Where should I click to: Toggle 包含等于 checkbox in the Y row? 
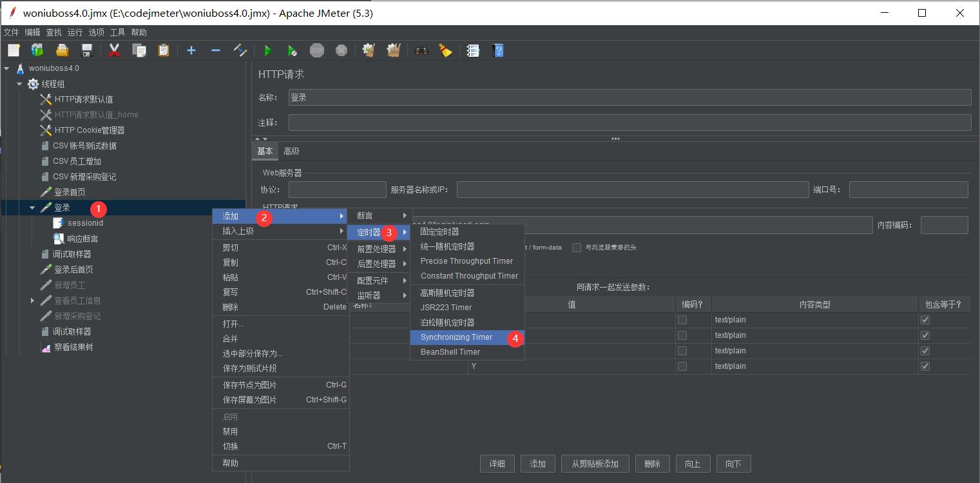(x=925, y=366)
